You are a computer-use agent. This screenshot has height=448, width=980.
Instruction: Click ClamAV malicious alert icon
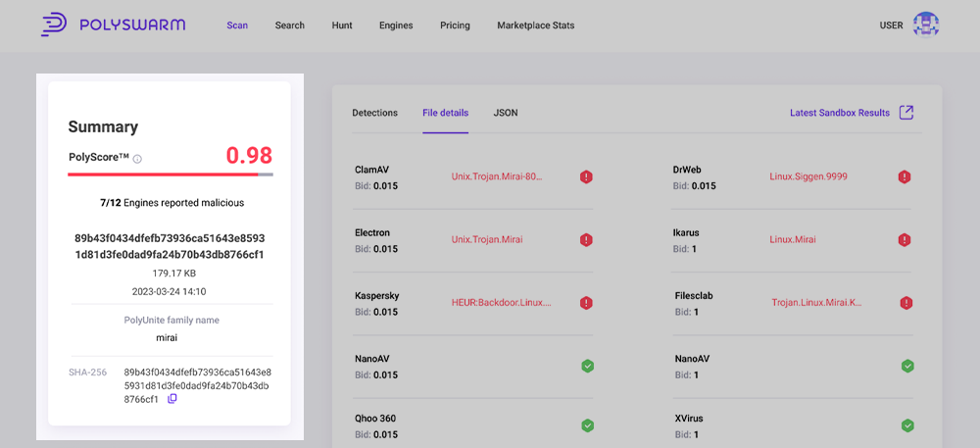[586, 177]
